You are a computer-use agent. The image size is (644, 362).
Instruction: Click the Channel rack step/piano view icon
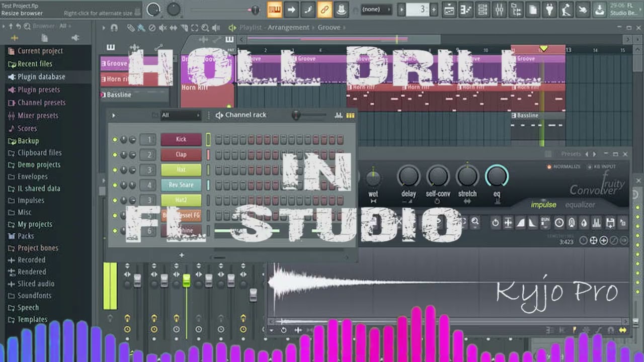pos(350,115)
